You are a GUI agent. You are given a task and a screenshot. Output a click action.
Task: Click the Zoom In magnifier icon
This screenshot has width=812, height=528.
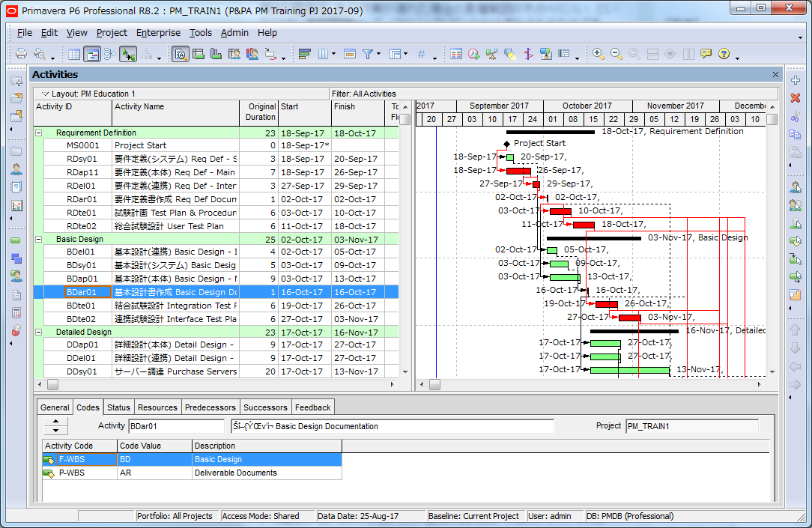598,54
